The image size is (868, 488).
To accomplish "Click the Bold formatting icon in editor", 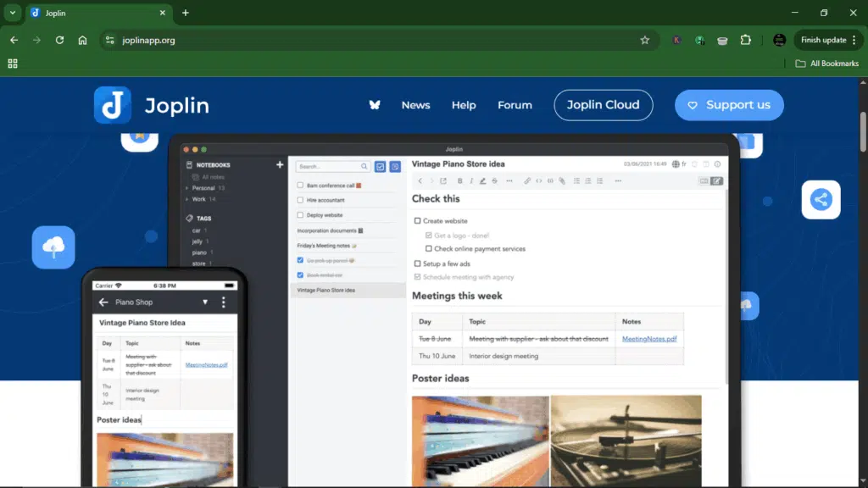I will [x=459, y=181].
